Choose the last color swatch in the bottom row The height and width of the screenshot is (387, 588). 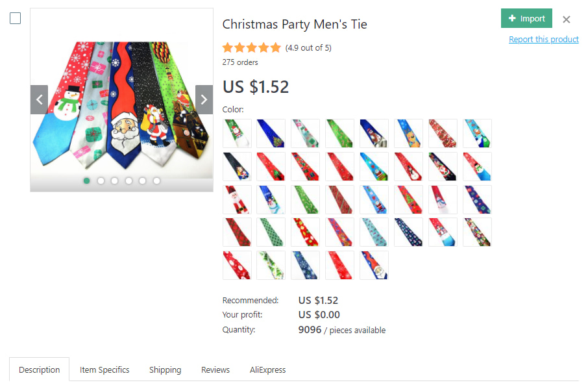[x=374, y=265]
